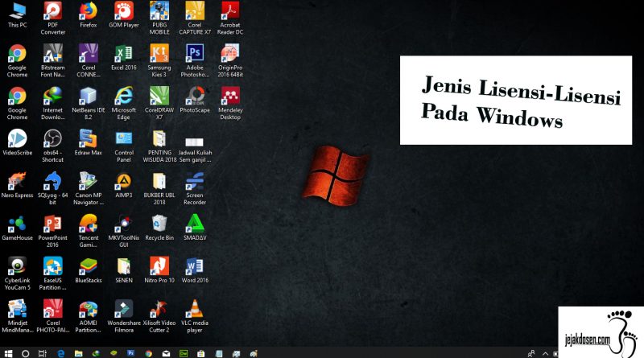Select the Screen Recorder shortcut

pyautogui.click(x=195, y=188)
